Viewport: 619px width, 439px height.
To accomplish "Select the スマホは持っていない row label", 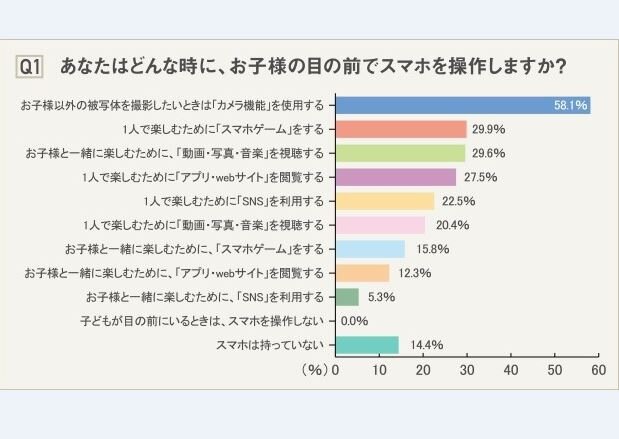I will [269, 345].
